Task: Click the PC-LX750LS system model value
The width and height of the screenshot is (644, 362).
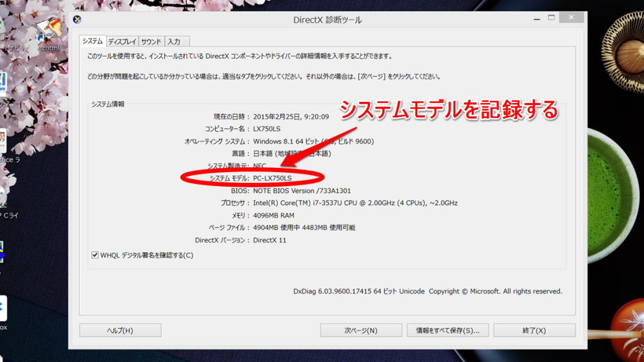Action: [272, 178]
